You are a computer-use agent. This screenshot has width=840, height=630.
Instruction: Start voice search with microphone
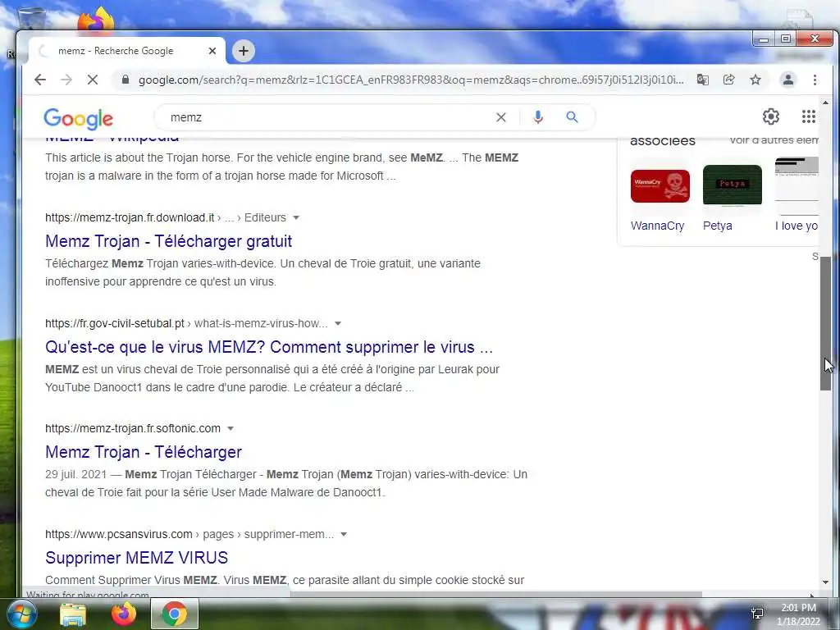[x=538, y=116]
